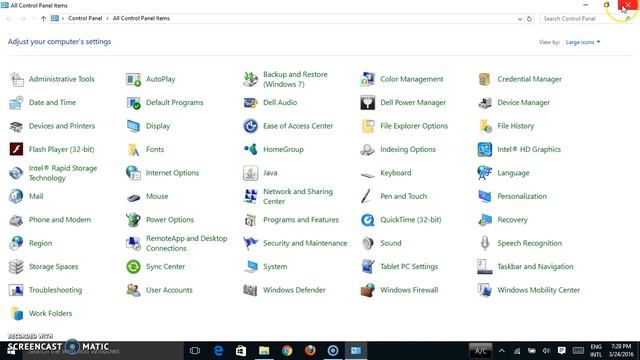640x360 pixels.
Task: Launch Google Chrome from the taskbar
Action: click(x=287, y=351)
